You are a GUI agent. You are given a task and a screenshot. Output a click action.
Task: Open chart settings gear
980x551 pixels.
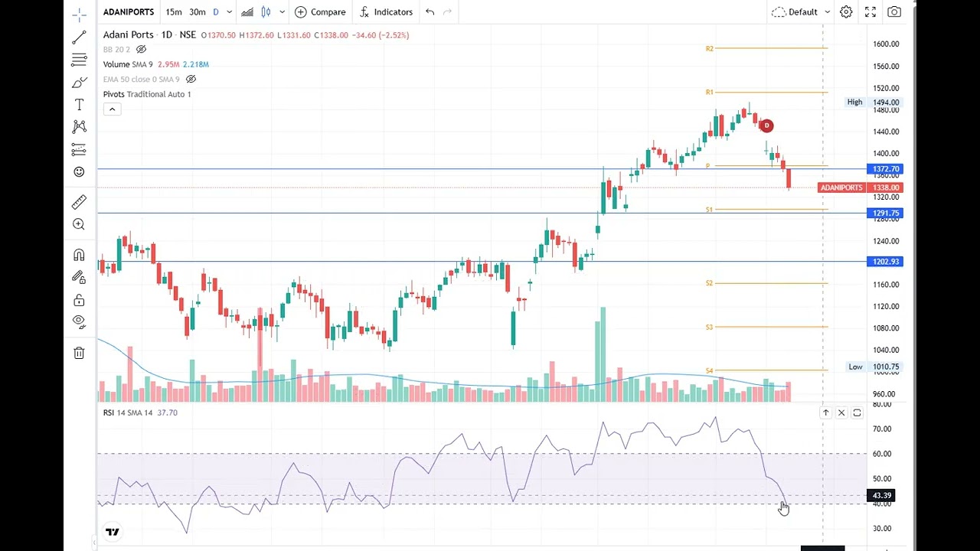click(846, 12)
